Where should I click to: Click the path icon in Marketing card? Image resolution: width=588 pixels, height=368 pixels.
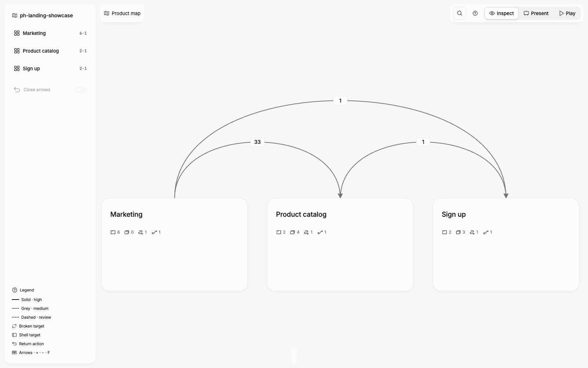click(154, 232)
